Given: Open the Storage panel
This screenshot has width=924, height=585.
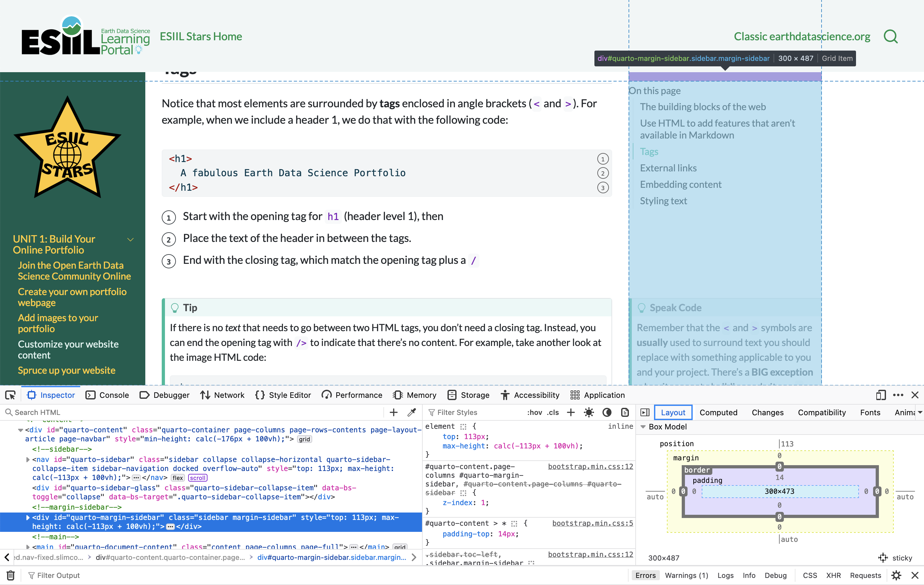Looking at the screenshot, I should (x=468, y=395).
